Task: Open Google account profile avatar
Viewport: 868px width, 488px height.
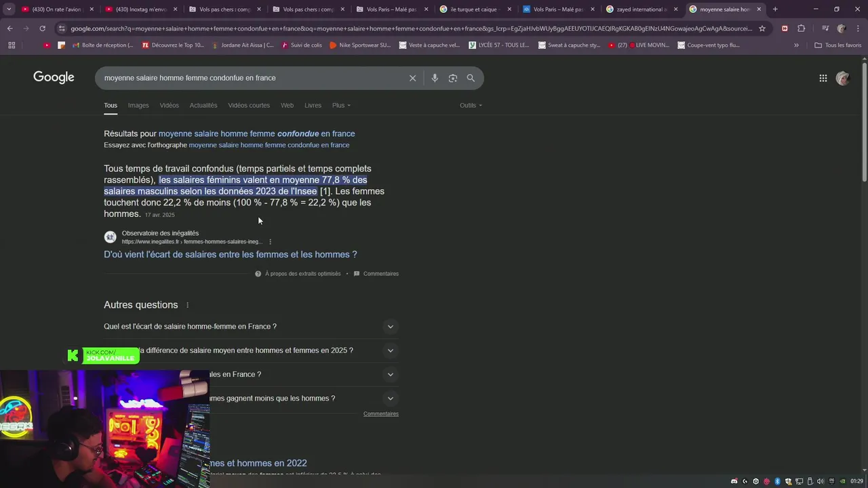Action: pyautogui.click(x=842, y=78)
